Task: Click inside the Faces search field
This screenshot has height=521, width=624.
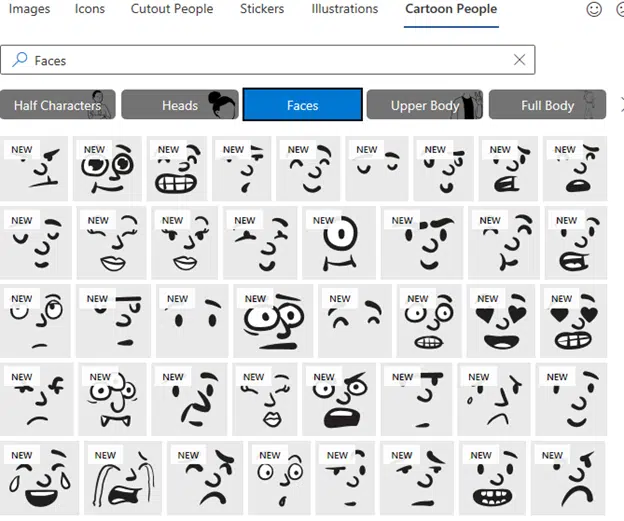Action: (x=267, y=60)
